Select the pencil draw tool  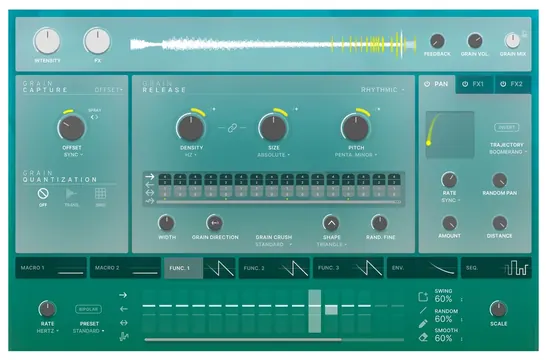[423, 324]
